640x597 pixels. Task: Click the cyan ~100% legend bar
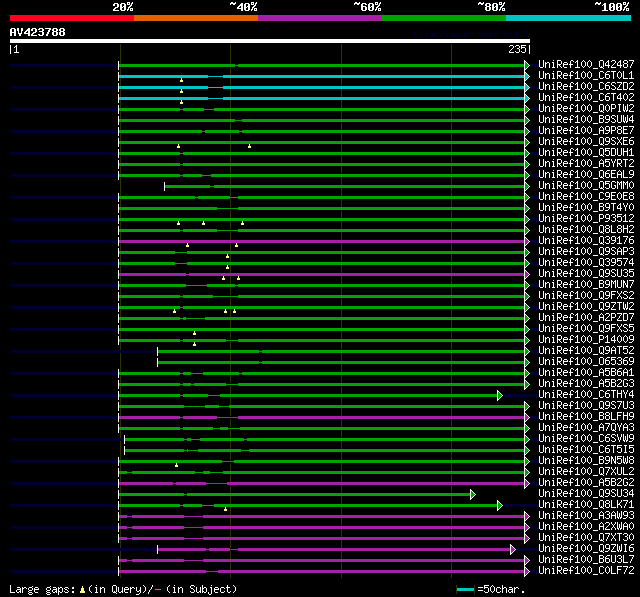pos(569,18)
